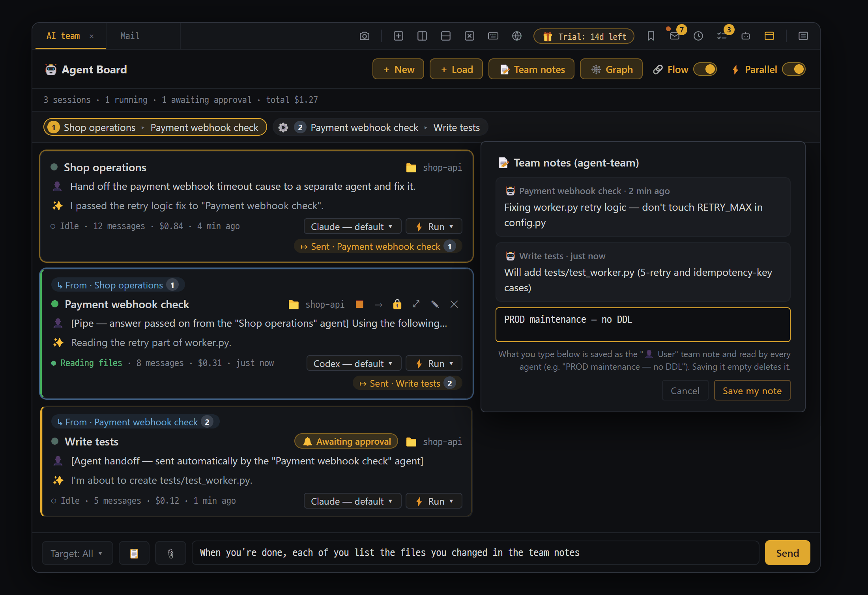Open the clock history icon
Image resolution: width=868 pixels, height=595 pixels.
point(698,36)
